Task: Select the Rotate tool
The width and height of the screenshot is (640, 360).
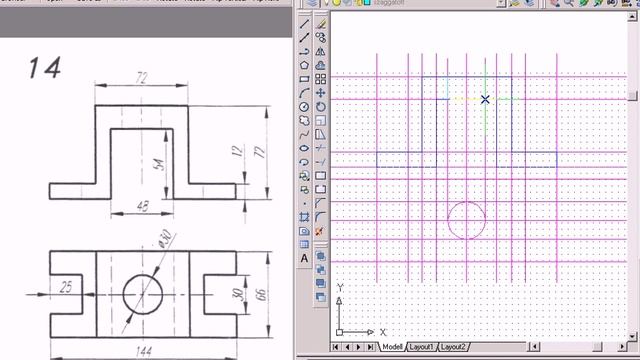Action: (321, 107)
